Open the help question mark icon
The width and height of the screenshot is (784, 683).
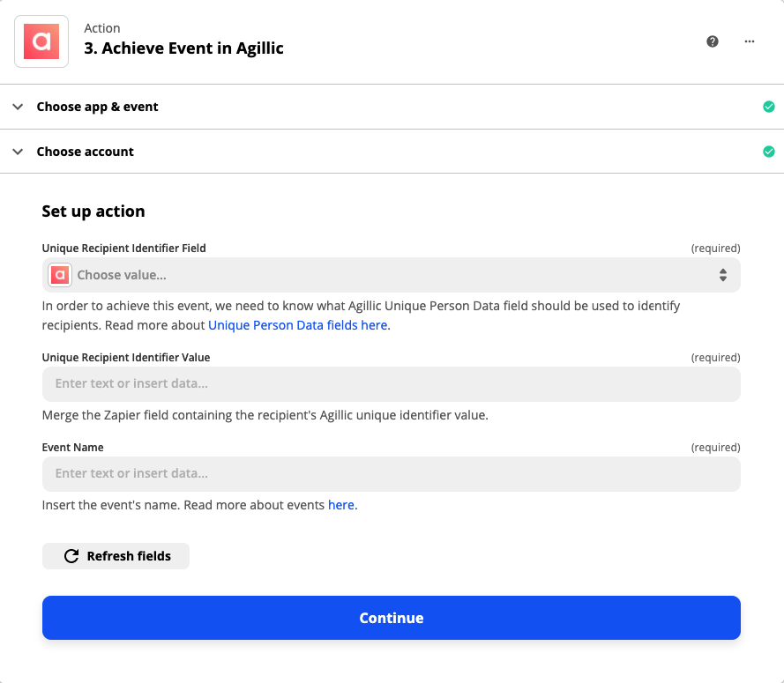coord(713,41)
